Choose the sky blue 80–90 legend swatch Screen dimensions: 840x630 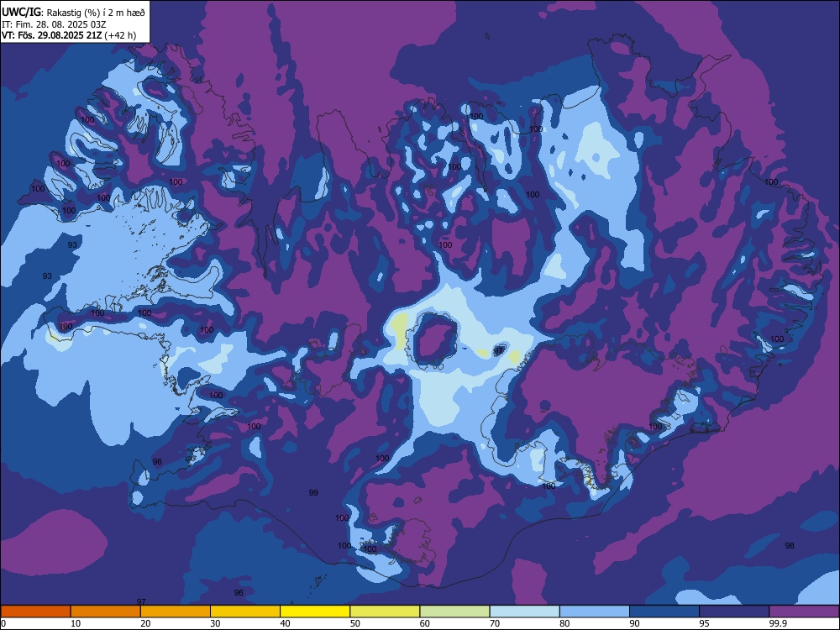(595, 612)
